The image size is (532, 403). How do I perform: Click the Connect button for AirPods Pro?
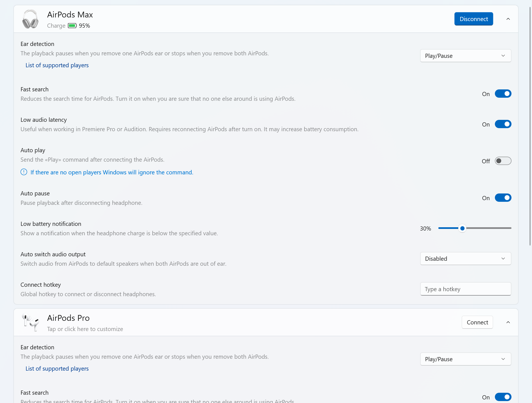pos(477,322)
